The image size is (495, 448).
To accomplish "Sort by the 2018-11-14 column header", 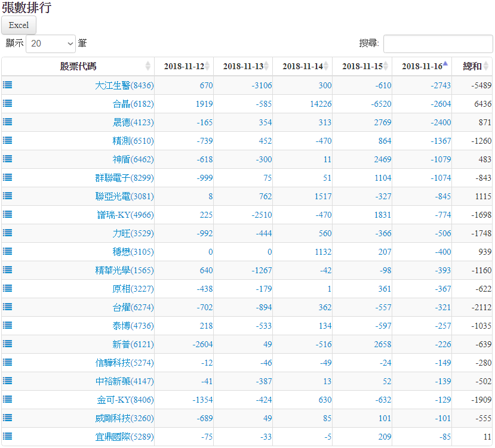I will click(x=302, y=66).
